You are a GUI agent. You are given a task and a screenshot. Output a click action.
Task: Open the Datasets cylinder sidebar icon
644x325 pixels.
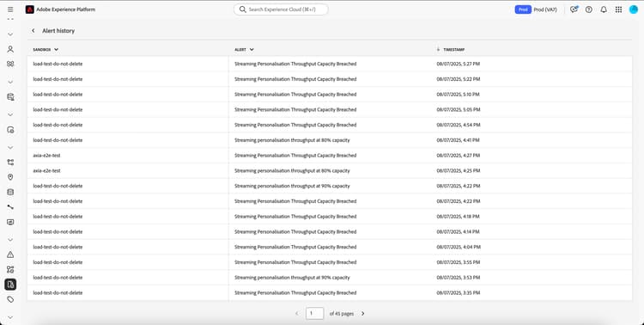point(10,192)
